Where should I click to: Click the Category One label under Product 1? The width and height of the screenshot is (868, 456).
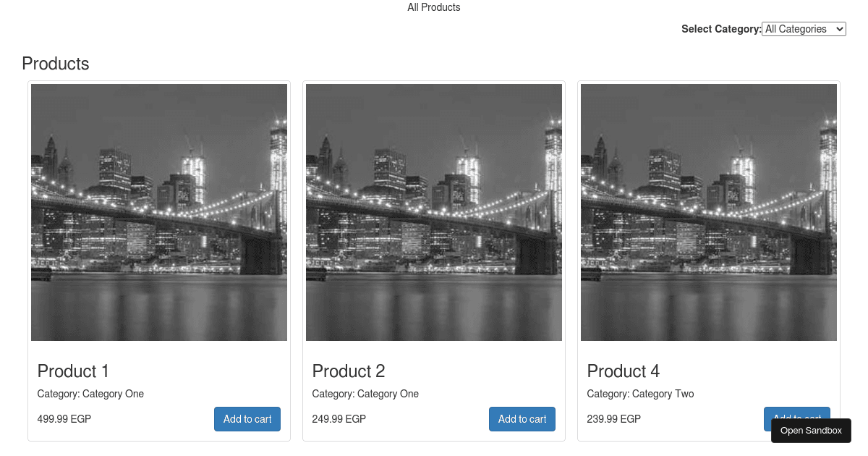click(90, 394)
